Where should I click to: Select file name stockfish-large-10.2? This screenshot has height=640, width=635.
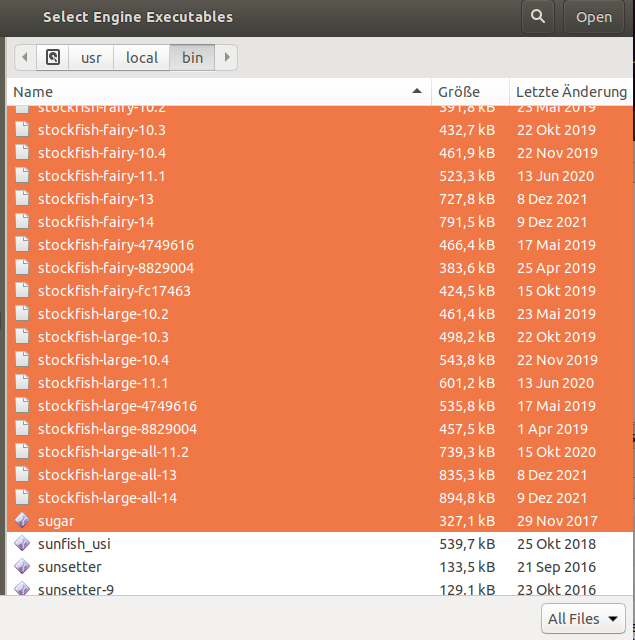pyautogui.click(x=103, y=314)
